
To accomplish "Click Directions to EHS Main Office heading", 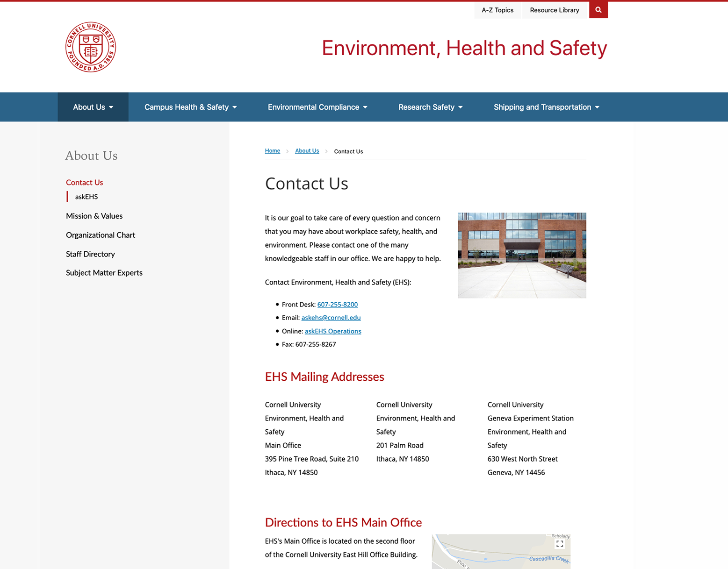I will [x=344, y=522].
